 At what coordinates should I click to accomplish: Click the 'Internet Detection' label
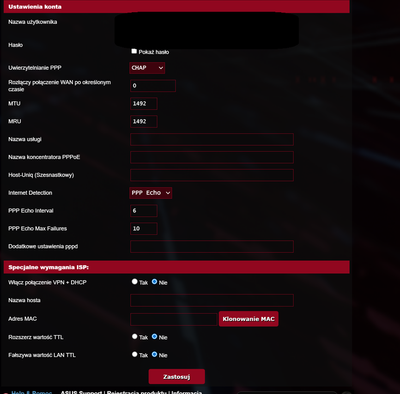pos(30,193)
